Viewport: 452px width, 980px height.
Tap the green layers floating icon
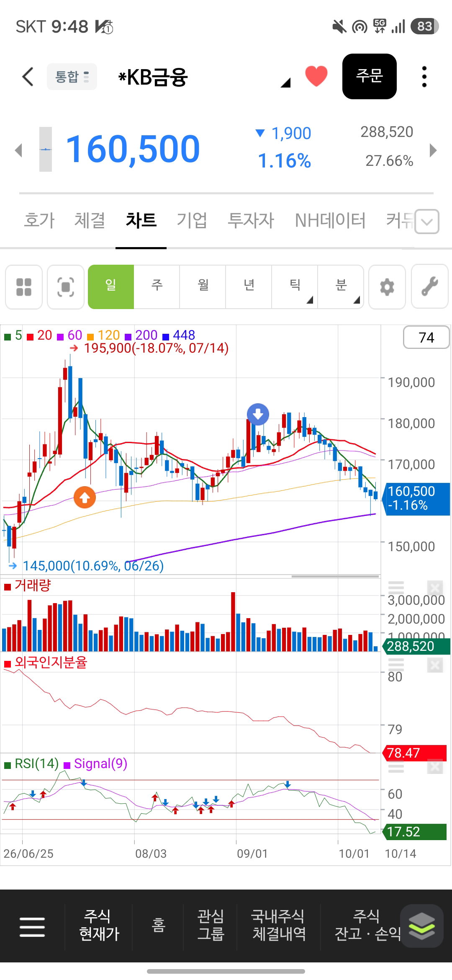422,926
